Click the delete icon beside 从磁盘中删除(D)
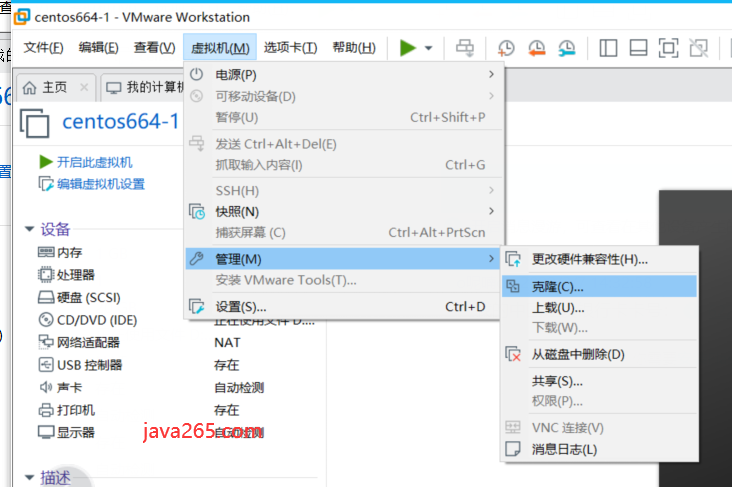This screenshot has width=732, height=487. click(513, 354)
